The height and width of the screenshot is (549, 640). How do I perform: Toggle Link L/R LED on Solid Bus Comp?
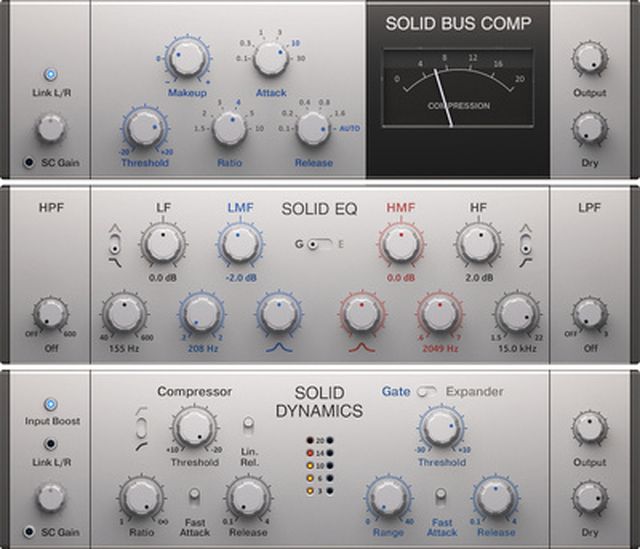tap(51, 75)
